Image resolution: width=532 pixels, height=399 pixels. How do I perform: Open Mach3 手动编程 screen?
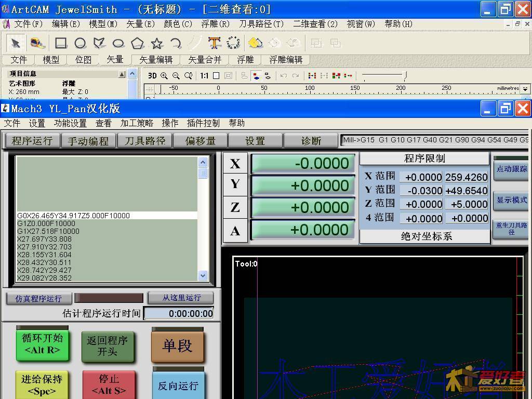(x=88, y=141)
